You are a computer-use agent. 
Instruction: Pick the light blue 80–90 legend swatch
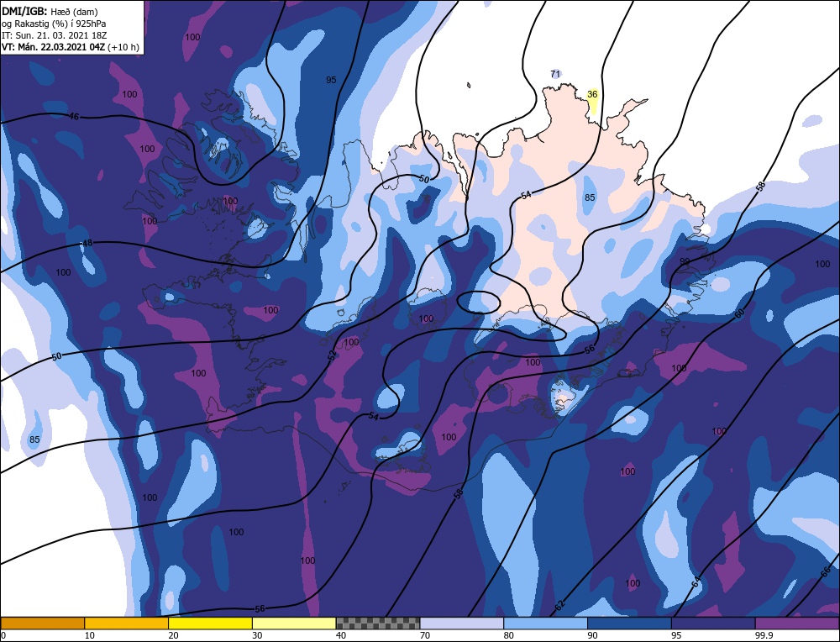pyautogui.click(x=545, y=623)
